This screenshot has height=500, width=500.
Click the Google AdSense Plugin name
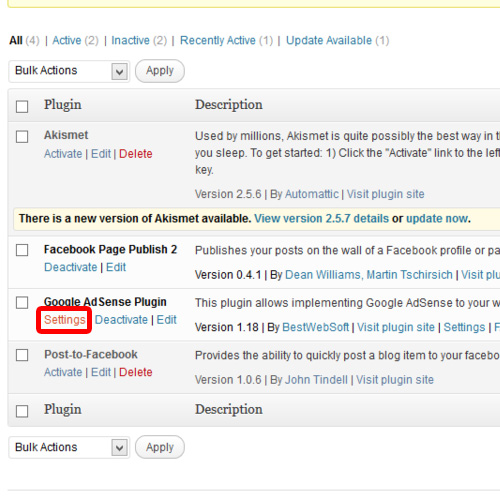[105, 302]
